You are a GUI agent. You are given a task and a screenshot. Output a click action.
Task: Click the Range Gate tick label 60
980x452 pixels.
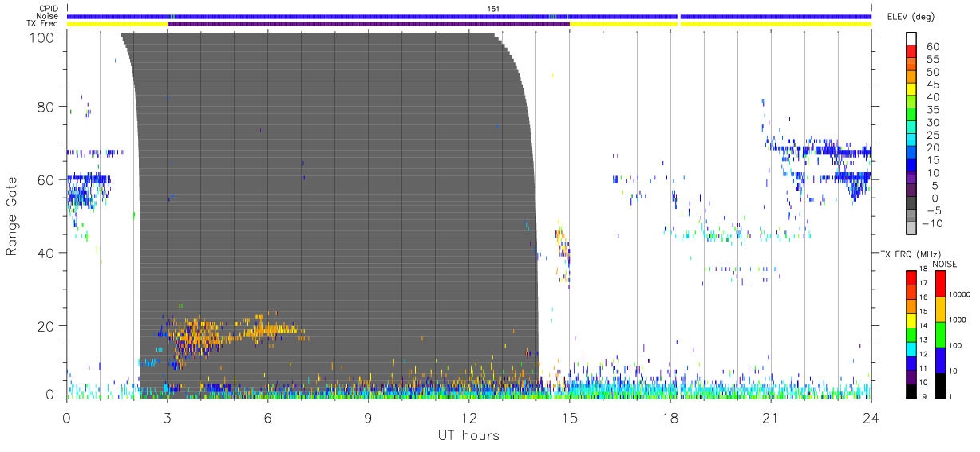tap(46, 179)
